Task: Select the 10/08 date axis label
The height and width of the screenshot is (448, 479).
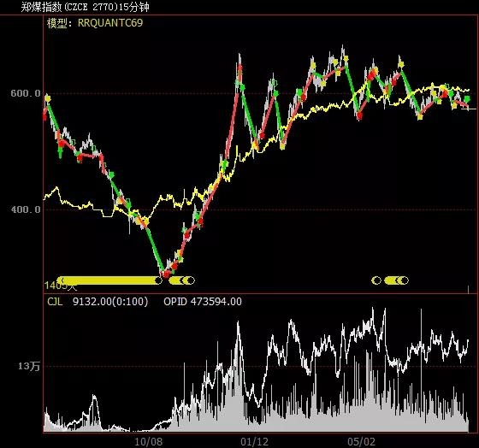Action: click(149, 441)
